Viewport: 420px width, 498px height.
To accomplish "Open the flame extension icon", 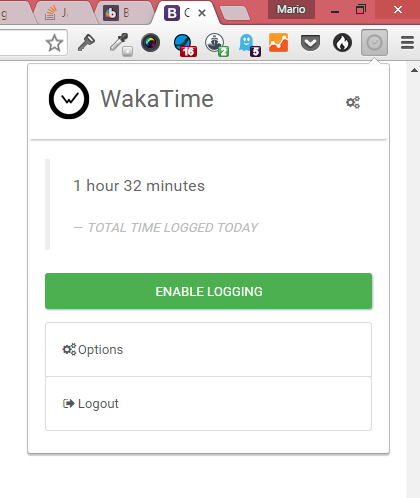I will [342, 43].
